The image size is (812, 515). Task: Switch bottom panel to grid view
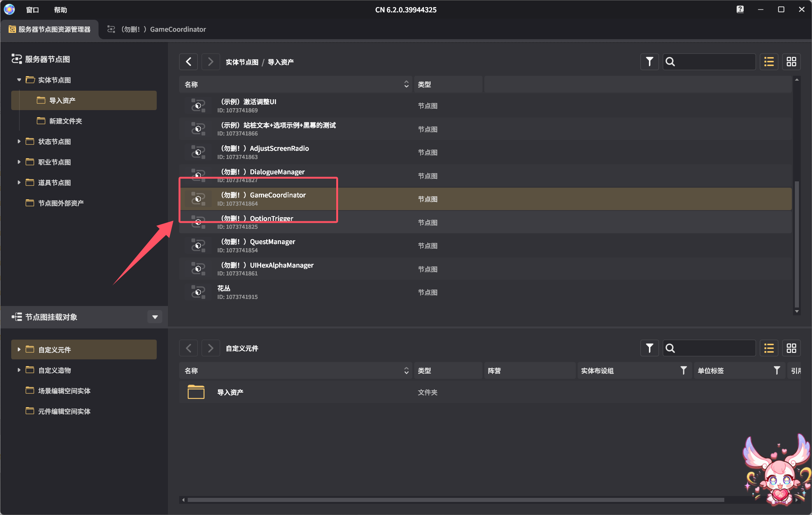click(x=791, y=348)
